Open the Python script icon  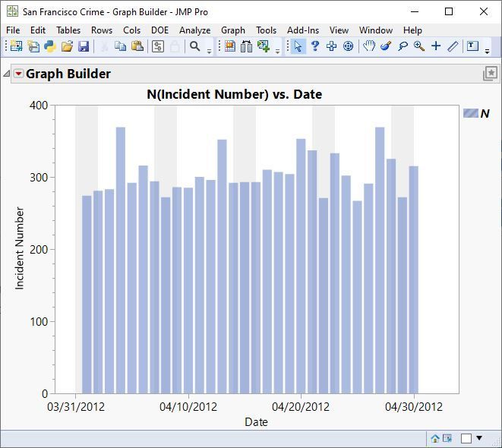[x=50, y=46]
